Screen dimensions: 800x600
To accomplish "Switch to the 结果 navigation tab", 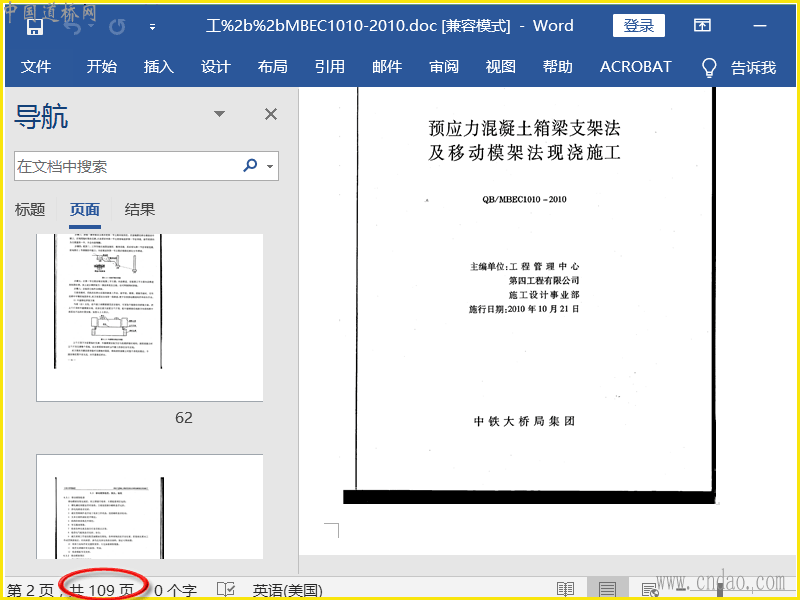I will coord(140,210).
